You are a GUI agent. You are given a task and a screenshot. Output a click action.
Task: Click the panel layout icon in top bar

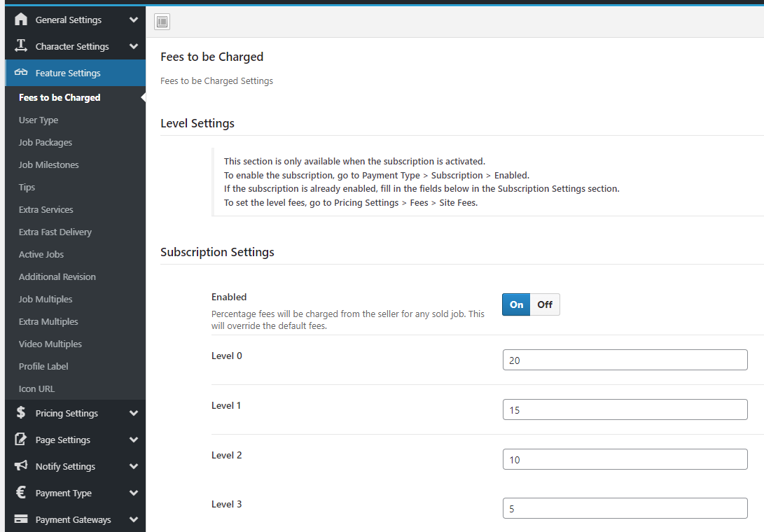tap(162, 22)
